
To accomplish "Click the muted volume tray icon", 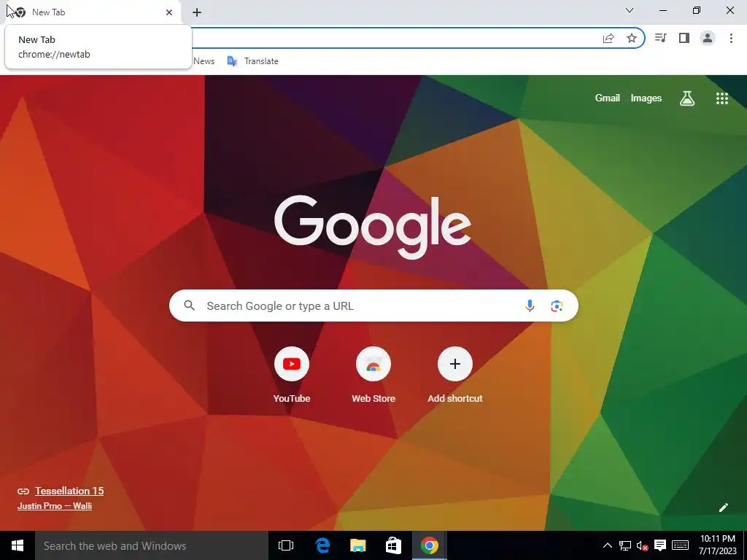I will pos(642,545).
